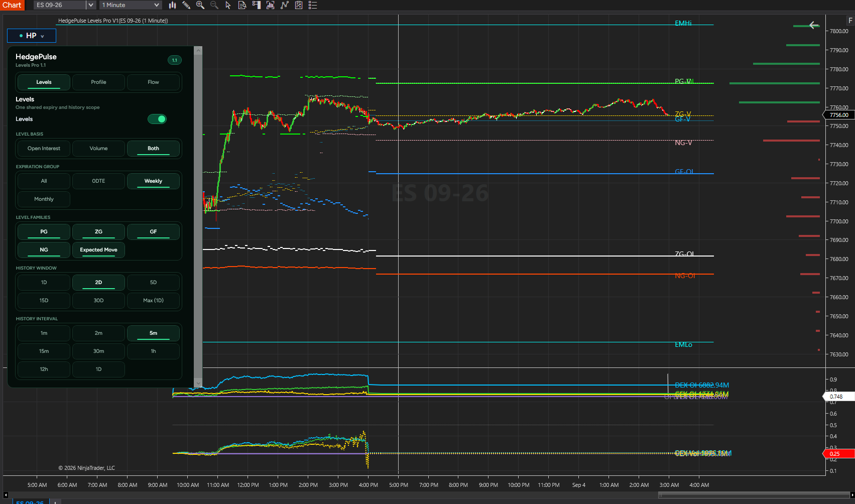Screen dimensions: 855x504
Task: Toggle the PG level family
Action: tap(44, 232)
